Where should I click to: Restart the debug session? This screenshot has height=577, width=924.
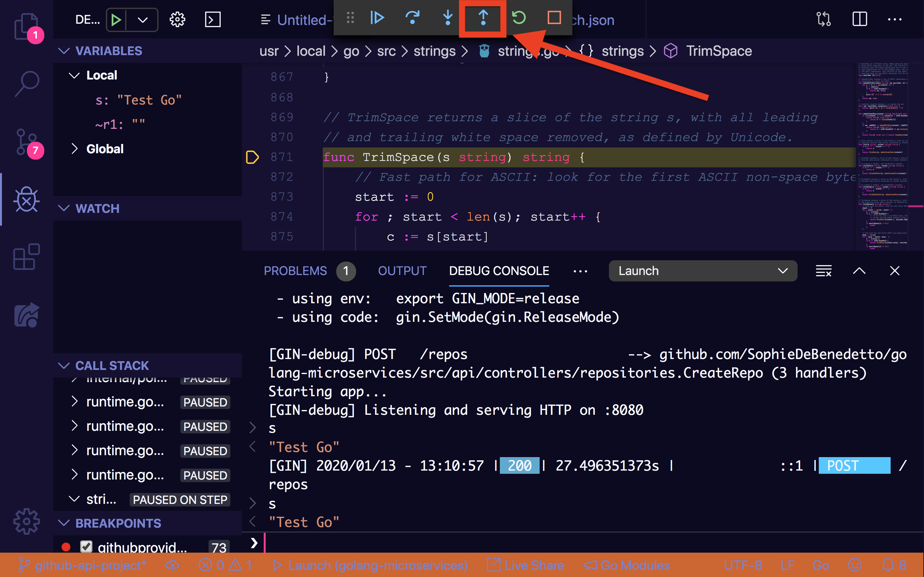[x=518, y=18]
